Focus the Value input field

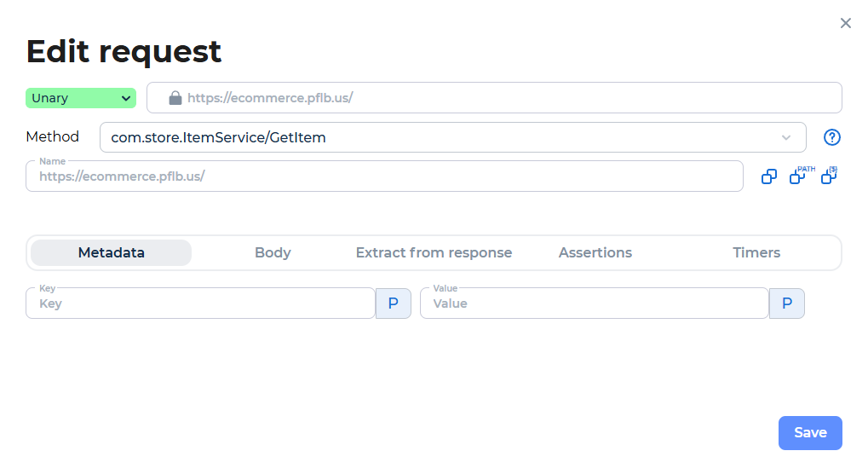click(595, 303)
